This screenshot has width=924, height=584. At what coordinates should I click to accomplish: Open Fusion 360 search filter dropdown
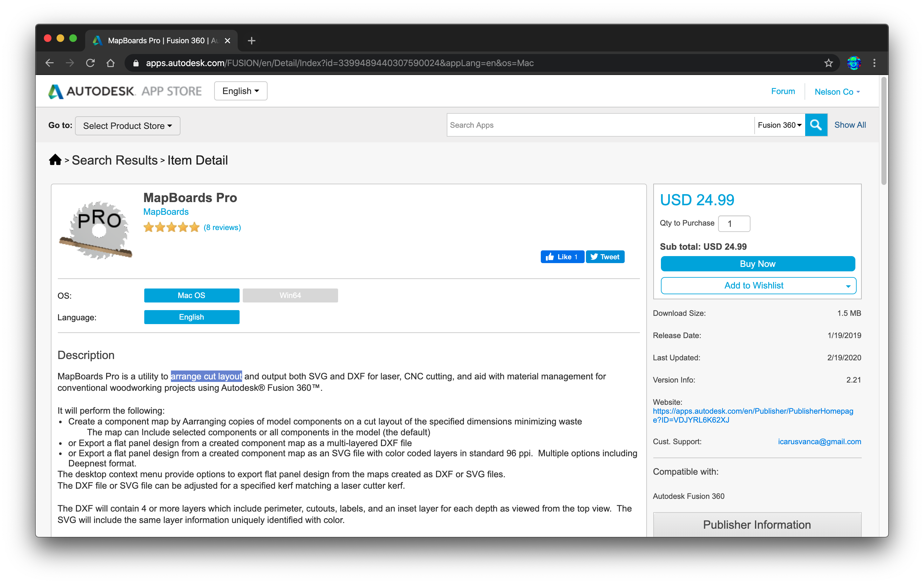[x=779, y=125]
